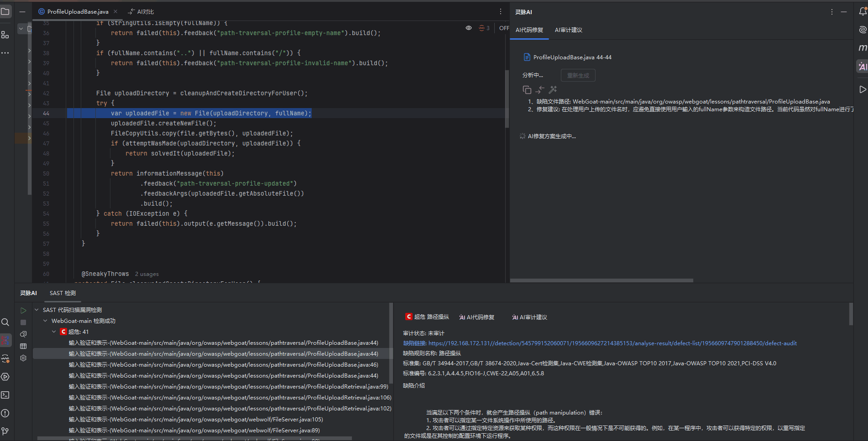Click the 超危 路径操纵 defect header
This screenshot has height=441, width=868.
427,316
